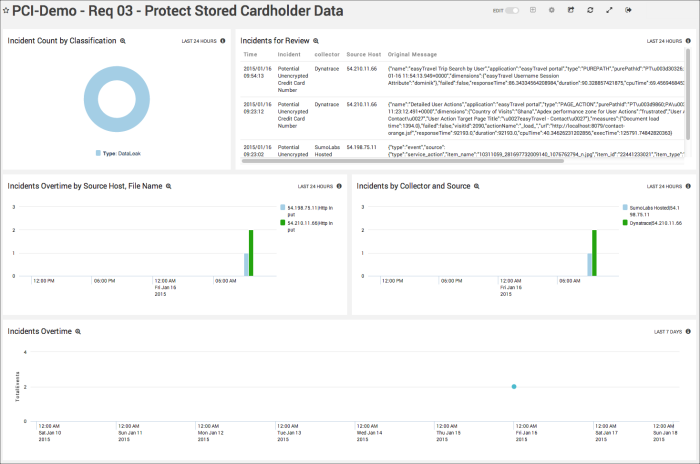This screenshot has width=700, height=464.
Task: Click the exit arrow icon in toolbar
Action: 629,10
